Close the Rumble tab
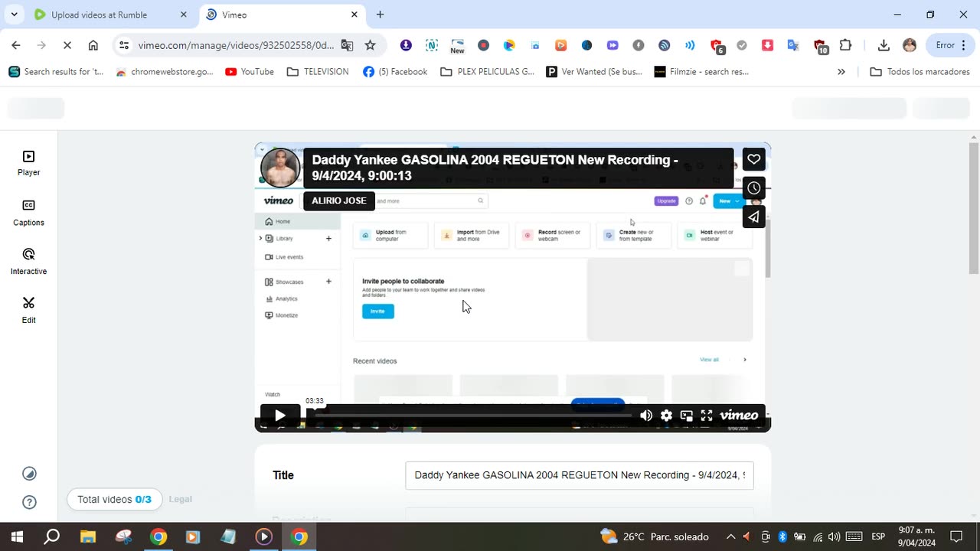 (x=183, y=15)
